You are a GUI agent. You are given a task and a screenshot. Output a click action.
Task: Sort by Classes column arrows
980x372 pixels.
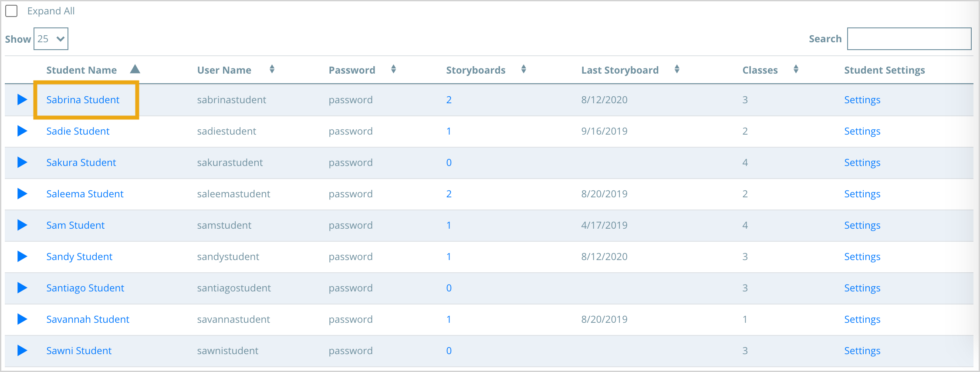pyautogui.click(x=796, y=69)
